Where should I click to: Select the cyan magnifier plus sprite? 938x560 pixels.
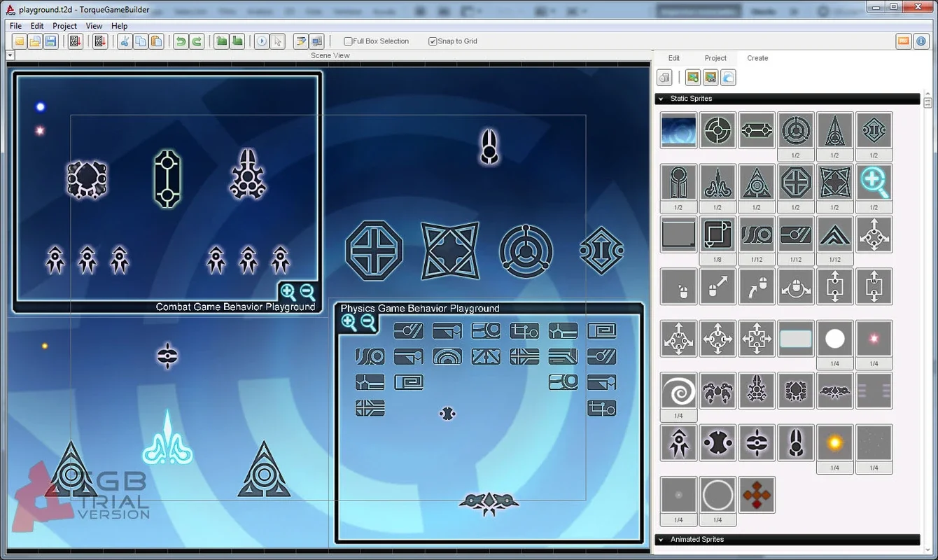[x=874, y=183]
